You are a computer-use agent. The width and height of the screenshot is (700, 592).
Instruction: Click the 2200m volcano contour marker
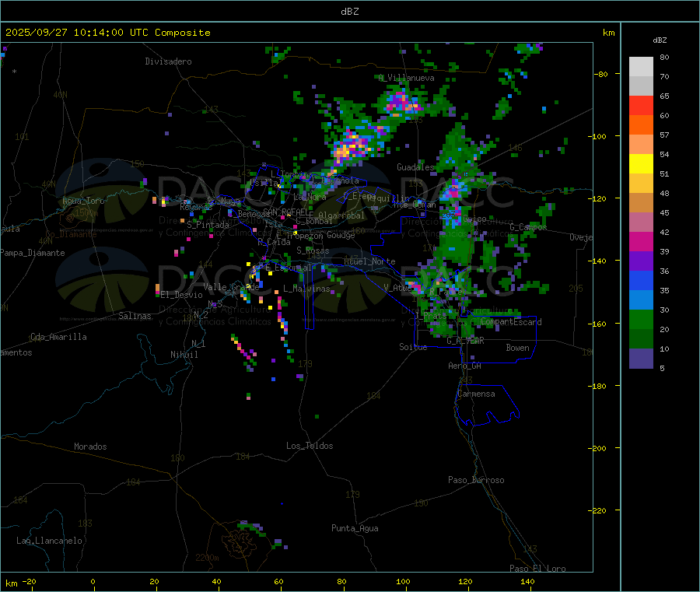207,558
